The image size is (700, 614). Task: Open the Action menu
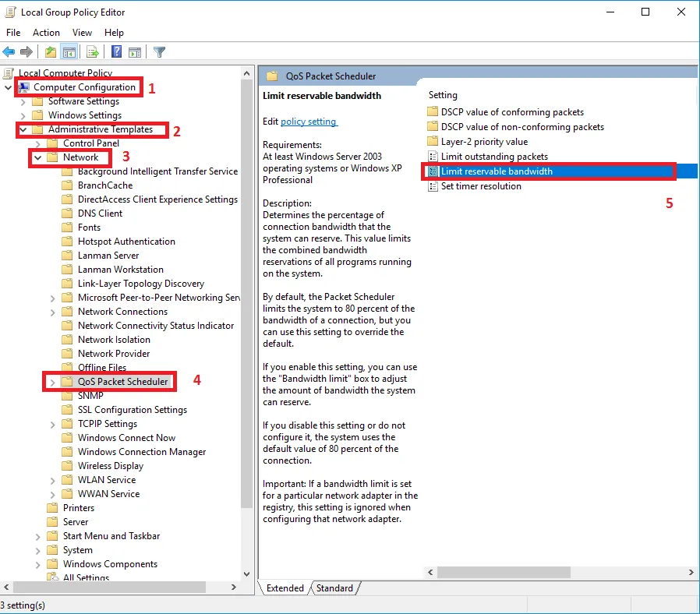(46, 33)
